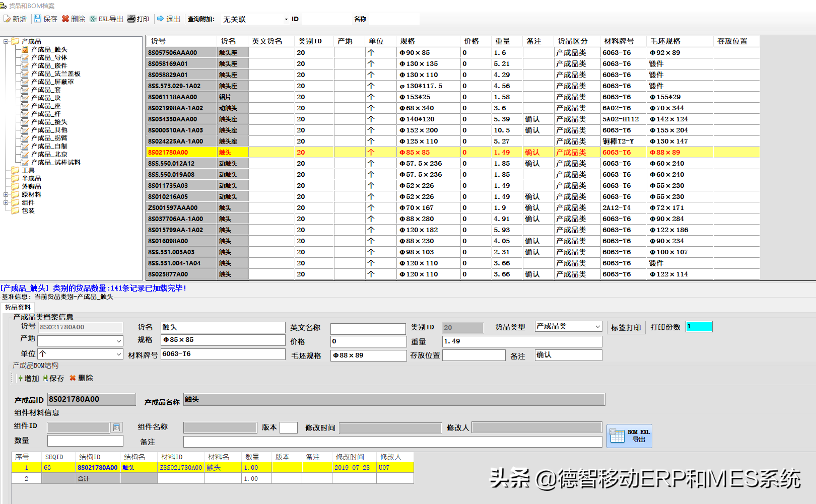Click the 存放位置 input field
The width and height of the screenshot is (816, 504).
(473, 355)
